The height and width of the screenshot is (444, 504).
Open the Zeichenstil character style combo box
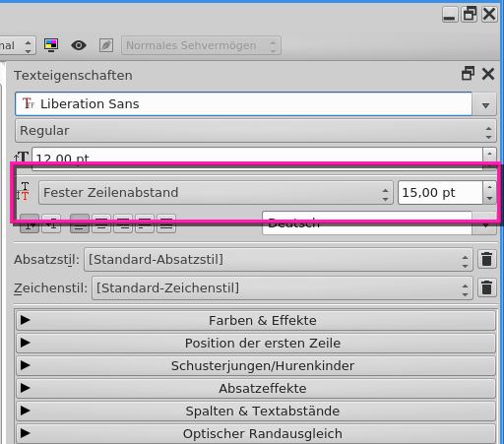[283, 288]
